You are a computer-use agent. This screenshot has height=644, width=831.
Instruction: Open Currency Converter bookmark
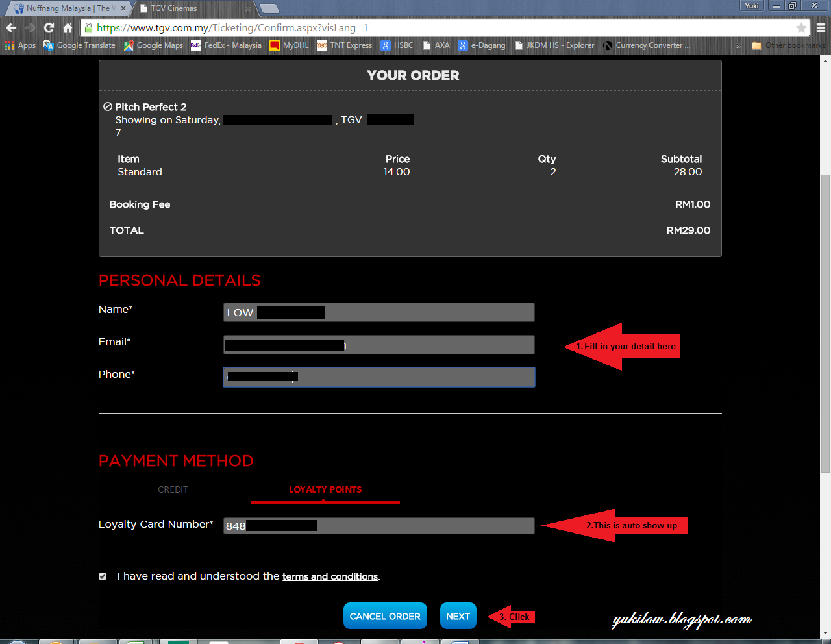tap(647, 45)
